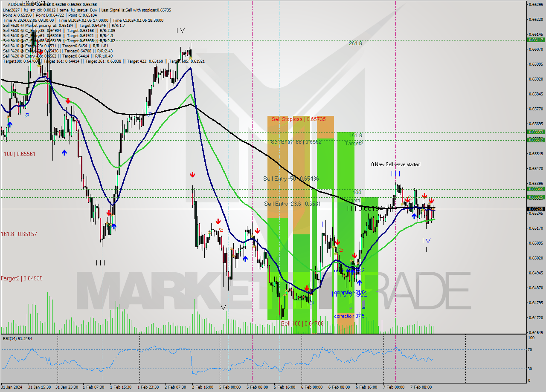
Task: Click the price axis value 0.66220
Action: tap(536, 19)
